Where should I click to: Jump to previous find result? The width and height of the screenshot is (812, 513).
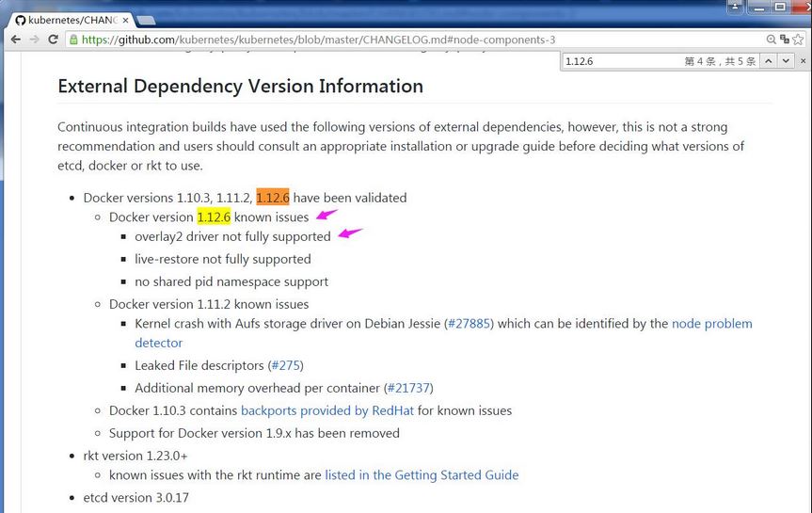pos(767,61)
